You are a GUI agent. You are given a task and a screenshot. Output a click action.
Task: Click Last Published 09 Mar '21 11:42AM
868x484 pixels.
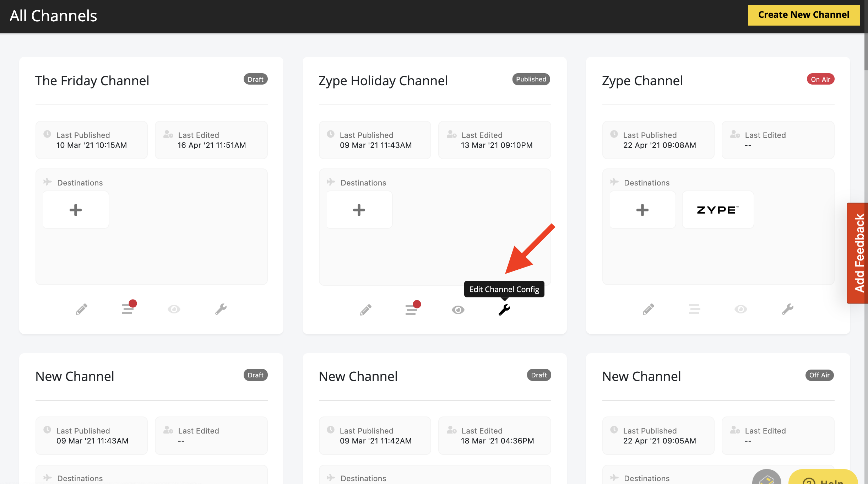375,436
